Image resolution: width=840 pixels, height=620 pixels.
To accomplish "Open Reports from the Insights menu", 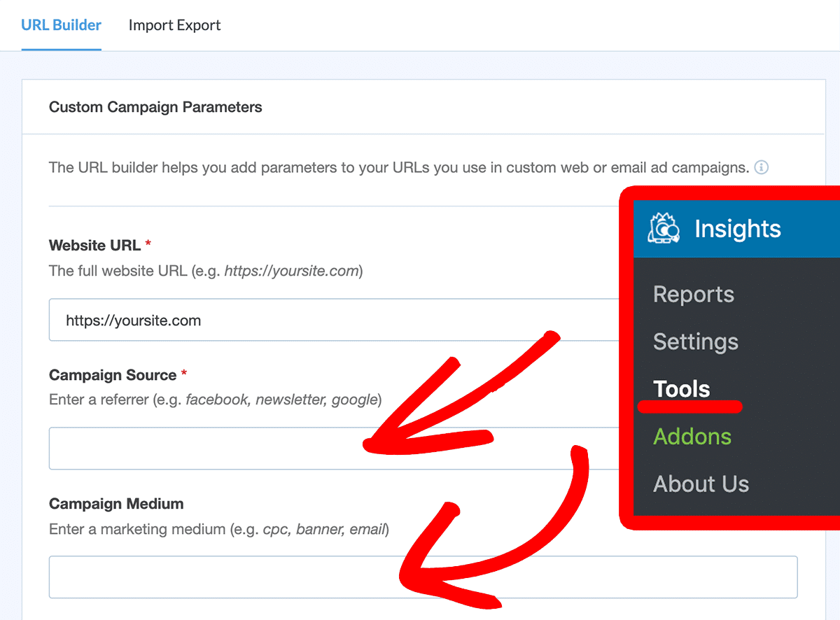I will [693, 295].
